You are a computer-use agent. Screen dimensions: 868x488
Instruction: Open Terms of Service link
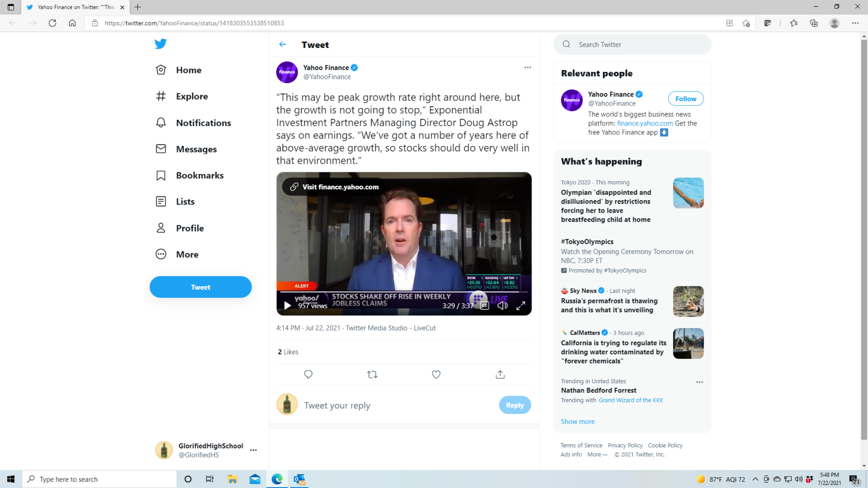[581, 446]
